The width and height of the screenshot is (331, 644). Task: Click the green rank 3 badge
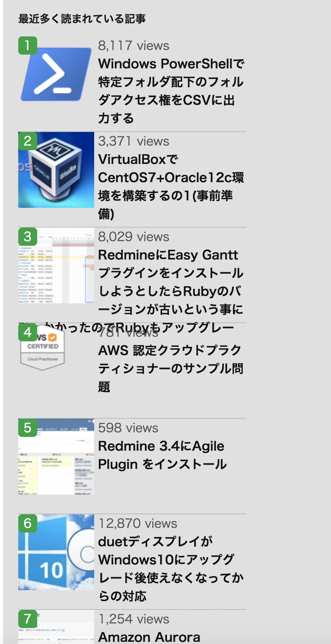click(28, 237)
